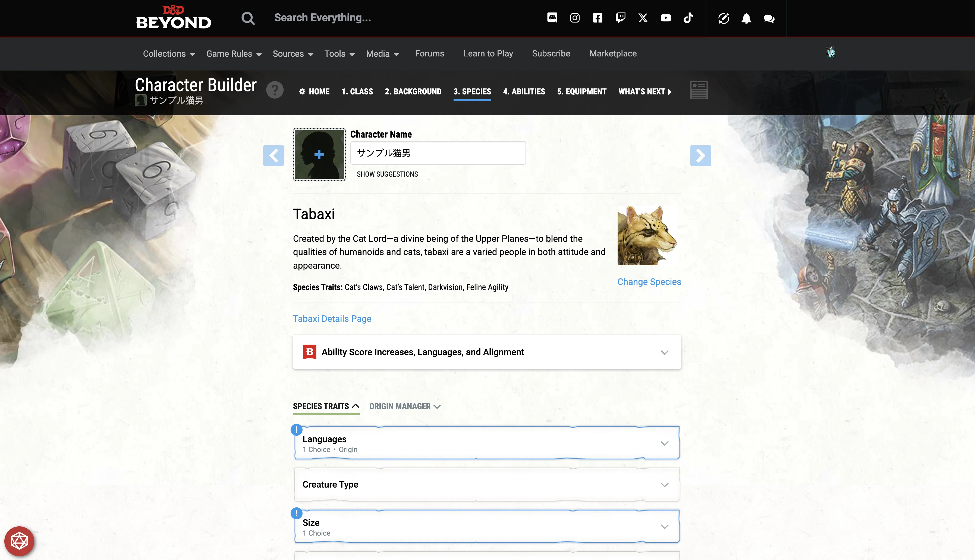
Task: Click the notifications bell icon
Action: pos(746,18)
